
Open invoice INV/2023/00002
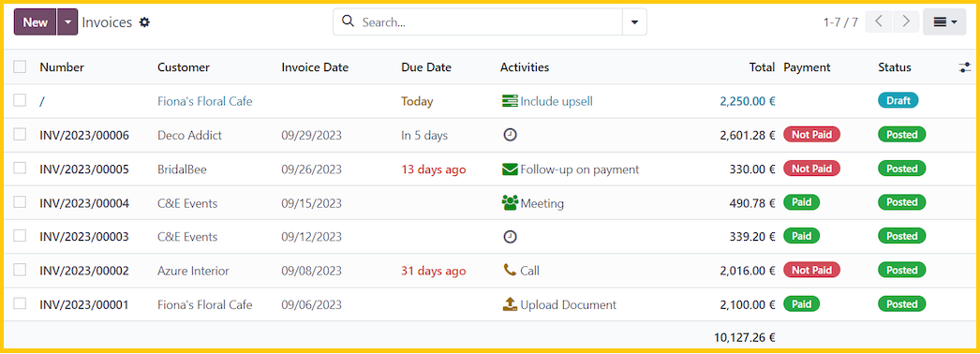tap(84, 271)
